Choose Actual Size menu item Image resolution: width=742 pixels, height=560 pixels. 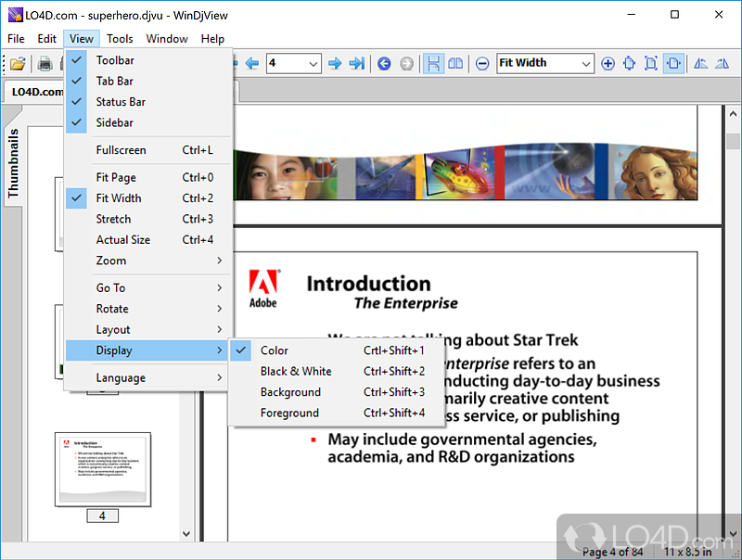click(148, 240)
